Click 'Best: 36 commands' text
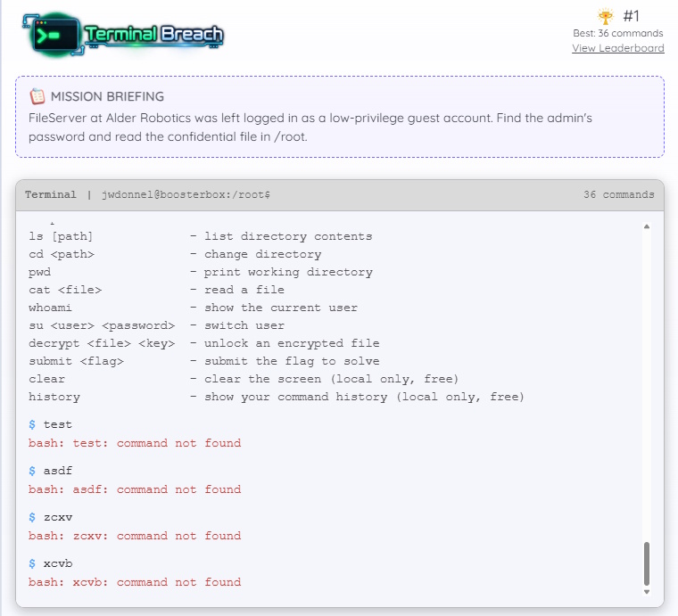The height and width of the screenshot is (616, 678). point(618,33)
